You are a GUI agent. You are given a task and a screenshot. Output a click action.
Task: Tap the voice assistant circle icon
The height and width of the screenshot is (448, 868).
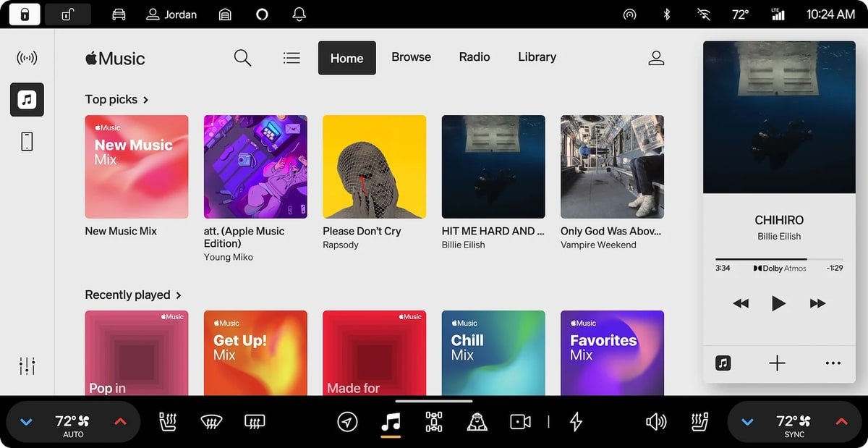tap(262, 14)
